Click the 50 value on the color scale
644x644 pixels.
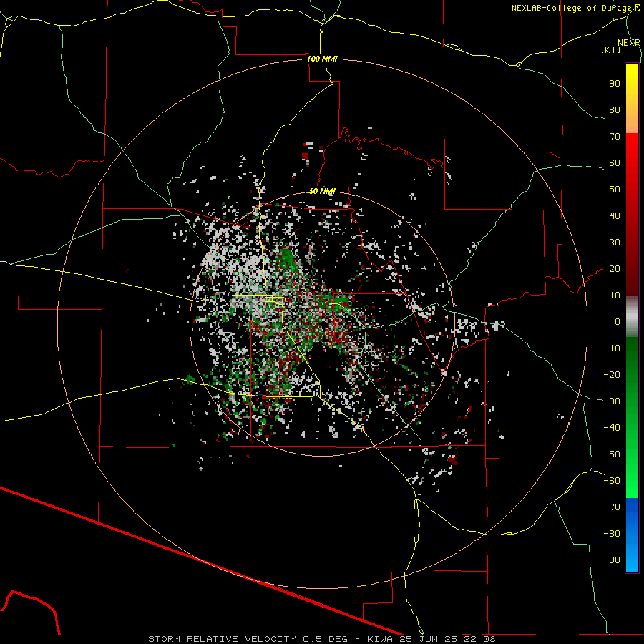click(x=615, y=190)
